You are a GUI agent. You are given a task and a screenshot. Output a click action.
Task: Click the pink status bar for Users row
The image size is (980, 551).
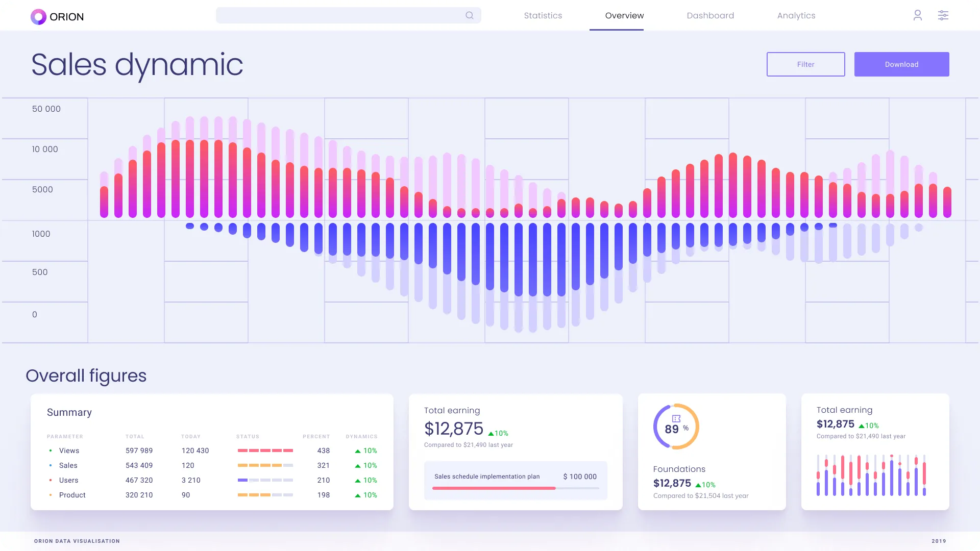(x=265, y=480)
